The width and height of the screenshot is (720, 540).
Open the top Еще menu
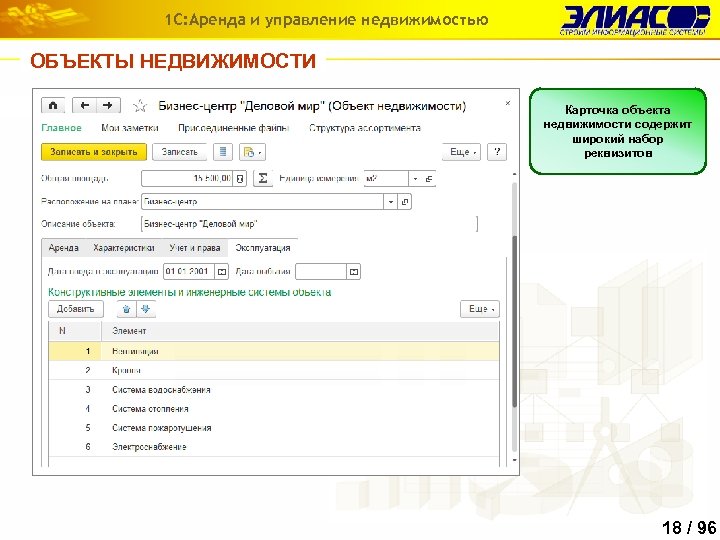461,152
